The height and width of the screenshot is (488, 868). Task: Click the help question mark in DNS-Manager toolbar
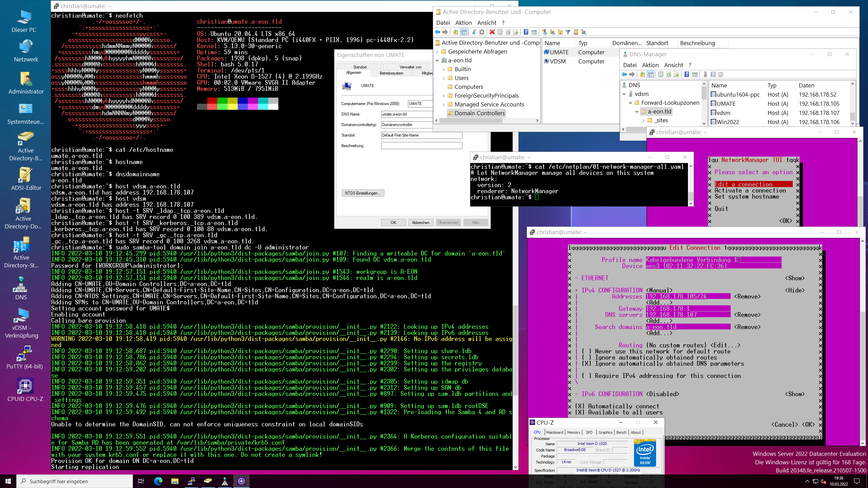pos(687,74)
